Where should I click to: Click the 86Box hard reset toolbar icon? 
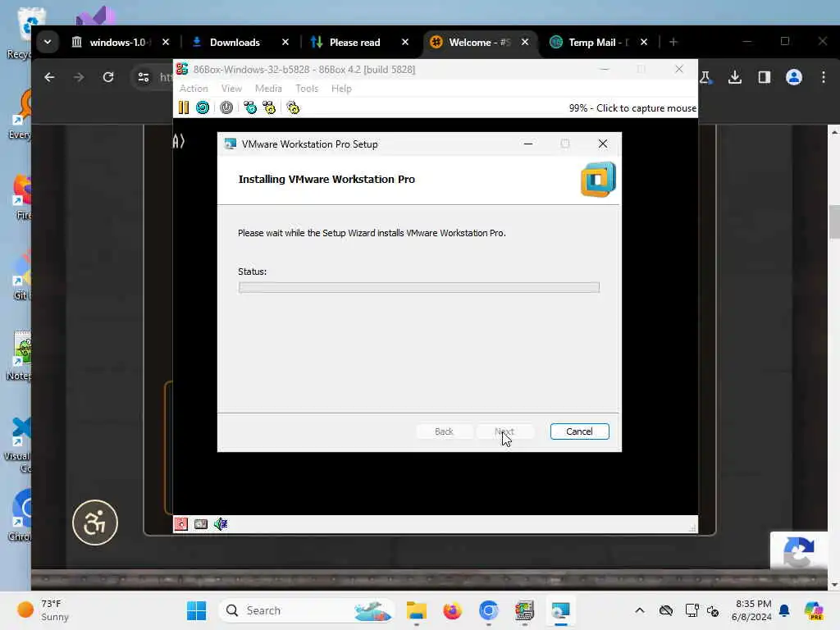pos(203,107)
